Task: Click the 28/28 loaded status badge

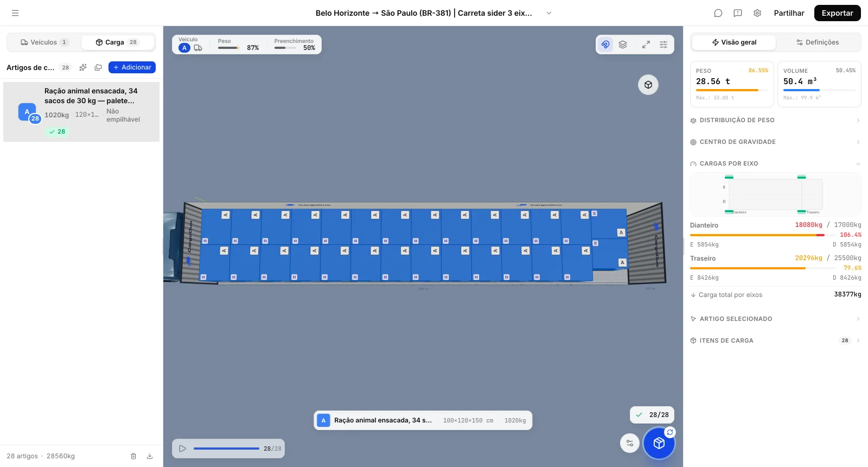Action: tap(652, 415)
